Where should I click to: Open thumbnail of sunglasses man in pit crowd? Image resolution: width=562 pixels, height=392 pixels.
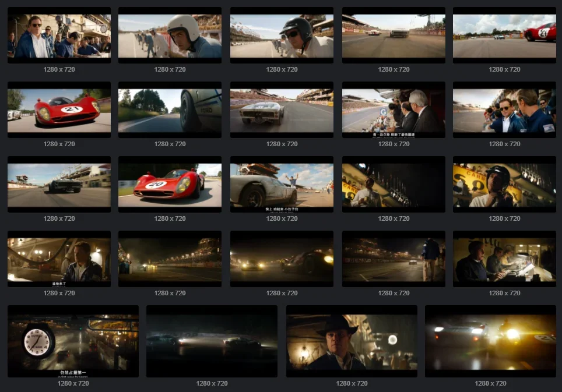59,35
